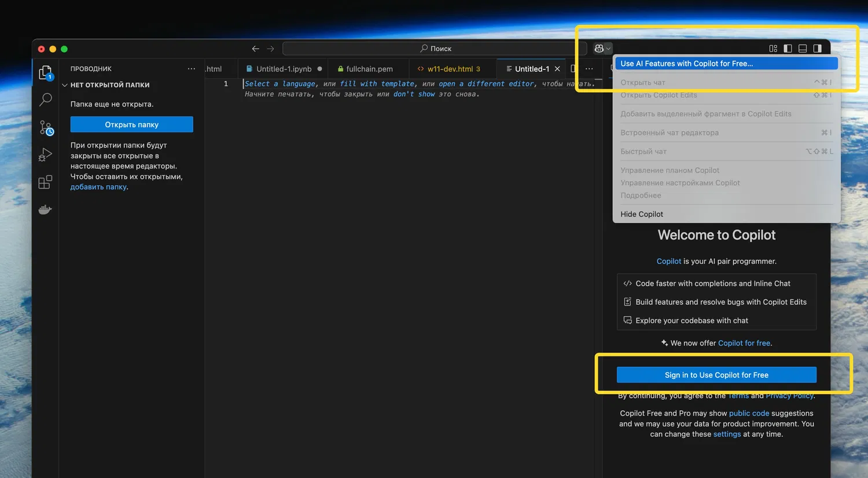Open the Customize Layout icon
The image size is (868, 478).
[773, 49]
